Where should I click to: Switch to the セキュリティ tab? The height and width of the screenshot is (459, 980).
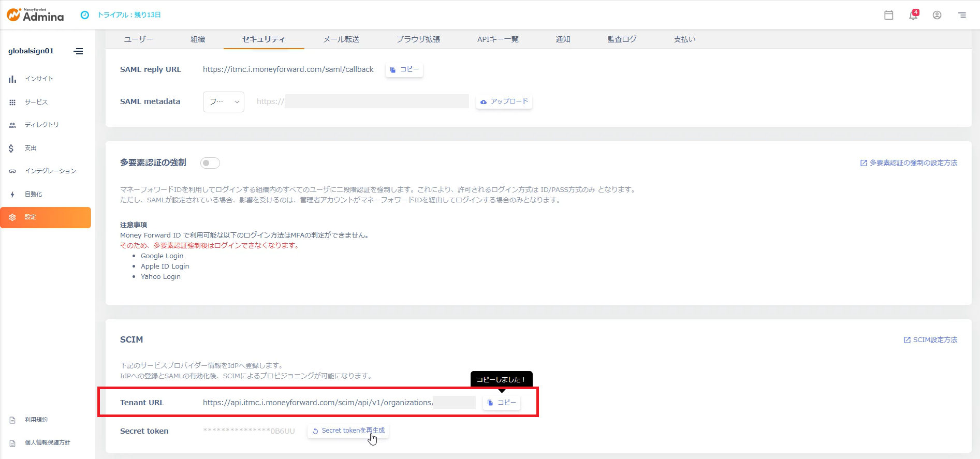264,39
